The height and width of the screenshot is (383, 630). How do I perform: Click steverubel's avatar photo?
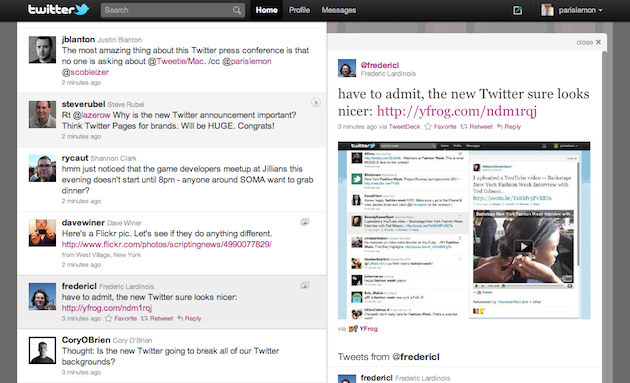tap(42, 115)
